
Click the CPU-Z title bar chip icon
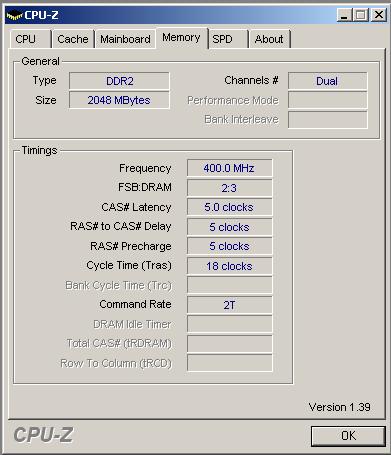click(14, 15)
